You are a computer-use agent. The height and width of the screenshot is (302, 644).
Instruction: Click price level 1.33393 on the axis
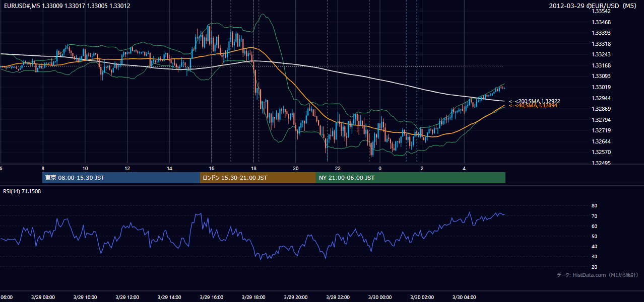[x=601, y=33]
